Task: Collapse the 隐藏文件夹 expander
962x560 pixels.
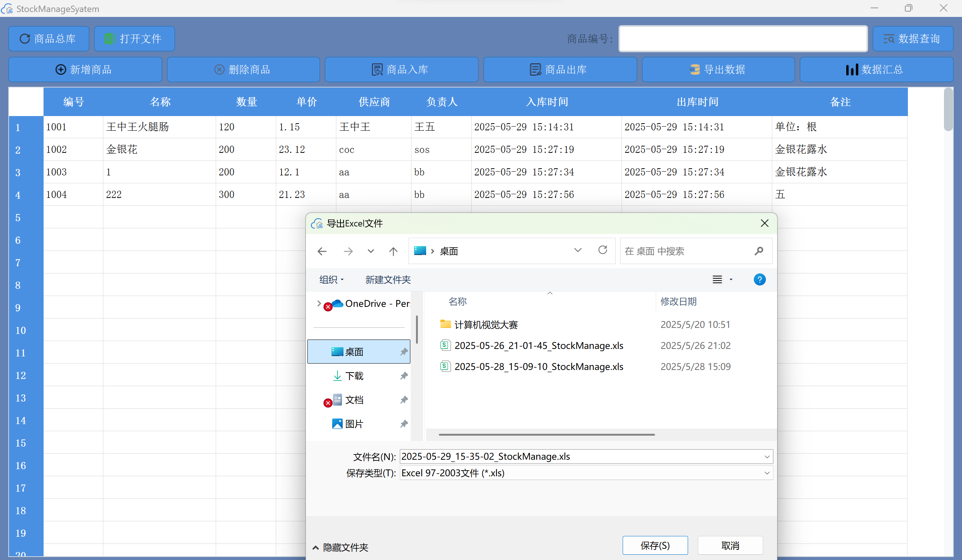Action: pos(339,547)
